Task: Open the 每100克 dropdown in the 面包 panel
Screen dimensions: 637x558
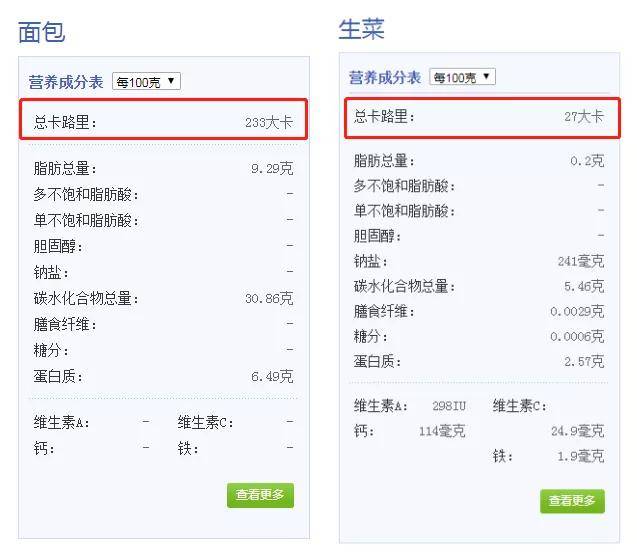Action: click(x=146, y=82)
